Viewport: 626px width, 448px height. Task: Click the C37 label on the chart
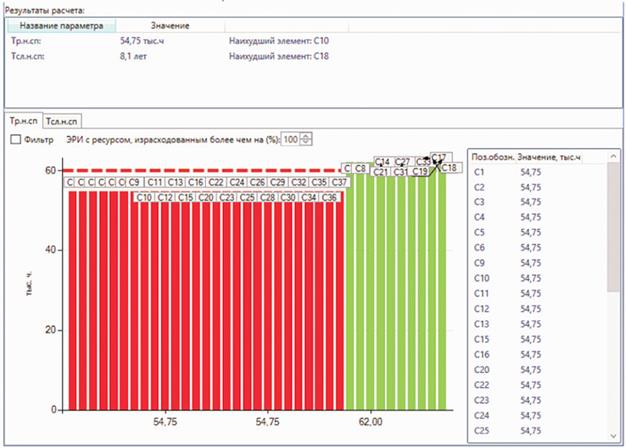pyautogui.click(x=339, y=183)
